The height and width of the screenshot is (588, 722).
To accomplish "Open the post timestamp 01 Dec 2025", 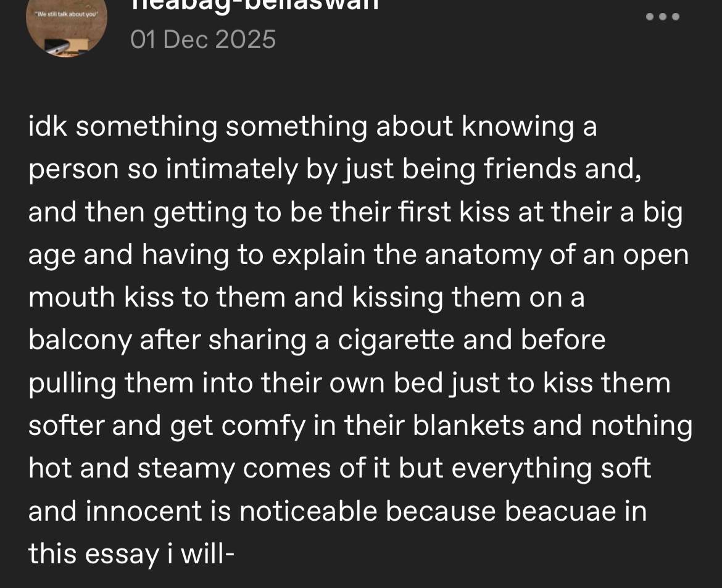I will (x=203, y=39).
